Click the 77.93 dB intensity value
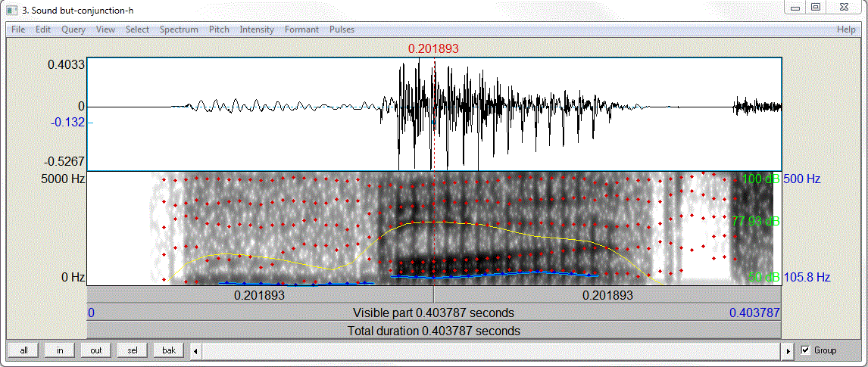The height and width of the screenshot is (367, 868). 756,222
